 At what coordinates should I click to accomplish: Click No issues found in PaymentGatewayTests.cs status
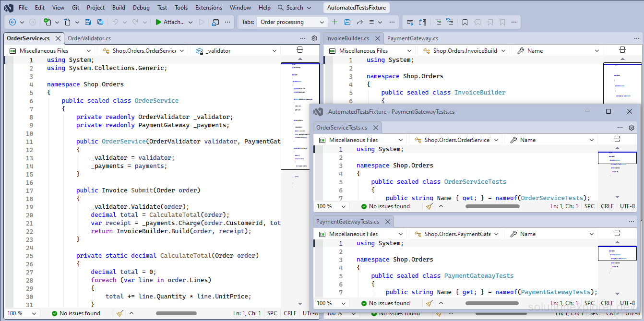click(385, 303)
